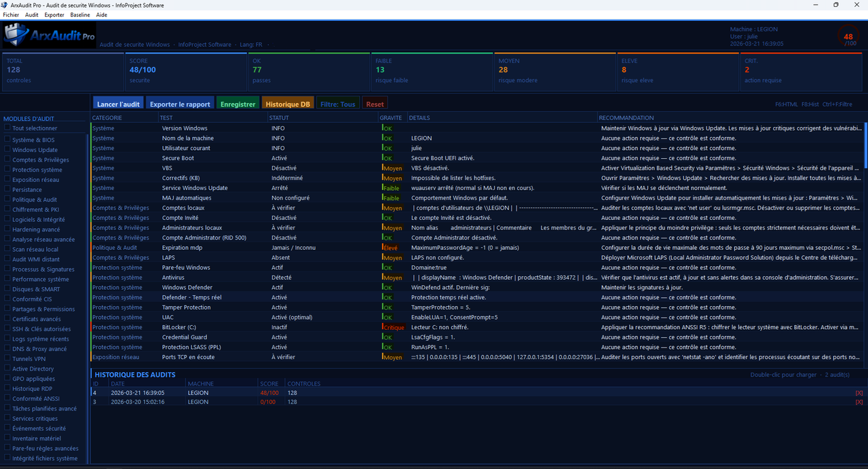Viewport: 868px width, 469px height.
Task: Open the Audit menu
Action: [32, 14]
